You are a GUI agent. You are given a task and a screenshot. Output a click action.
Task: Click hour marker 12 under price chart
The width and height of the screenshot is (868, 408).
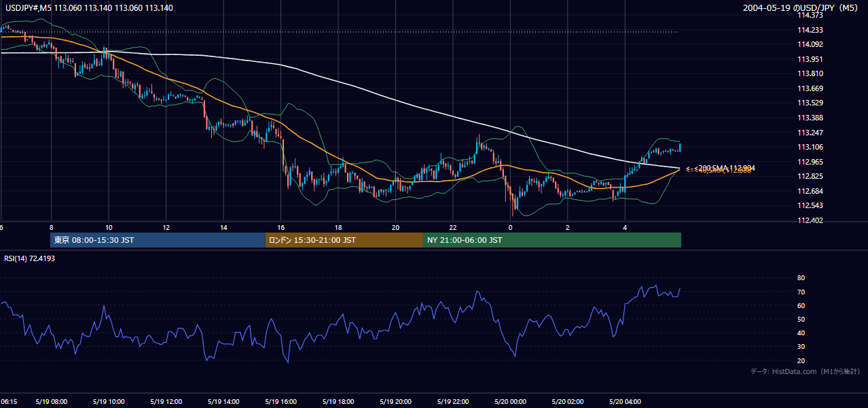(x=166, y=228)
